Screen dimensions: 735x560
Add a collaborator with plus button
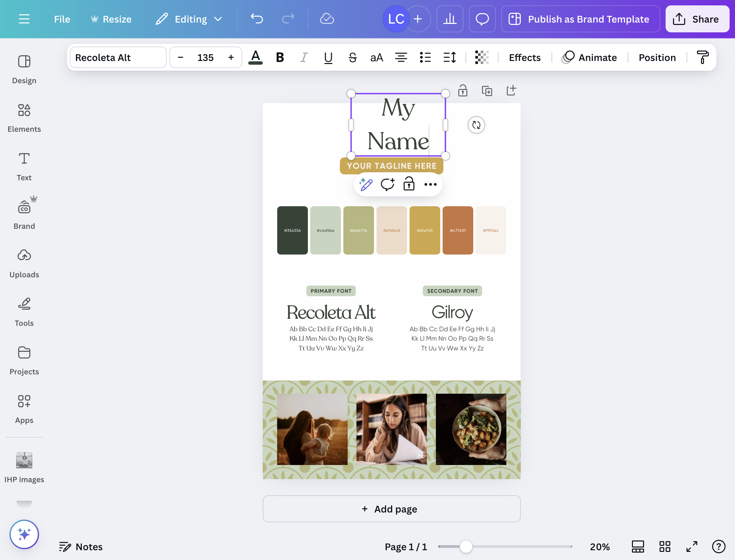coord(418,19)
